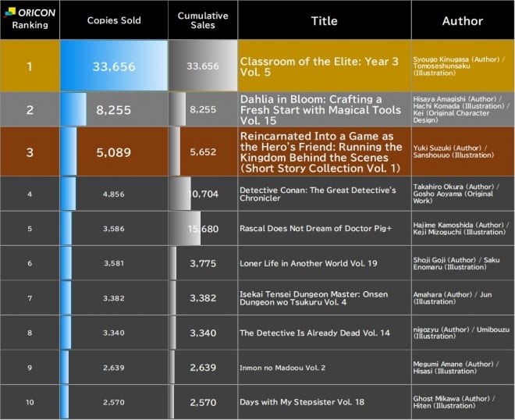Click author Megumi Amane cell
Image resolution: width=515 pixels, height=420 pixels.
point(463,368)
